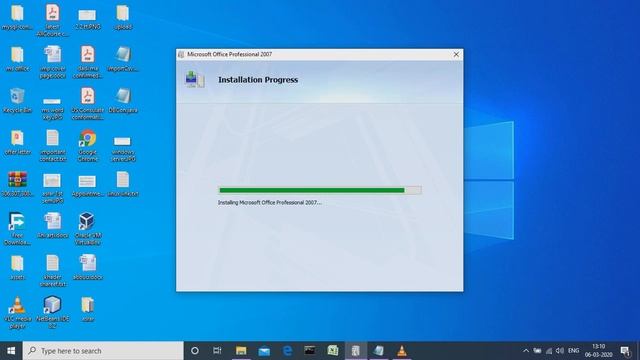Open the VLC cone icon on the taskbar
Screen dimensions: 640x360
[402, 351]
